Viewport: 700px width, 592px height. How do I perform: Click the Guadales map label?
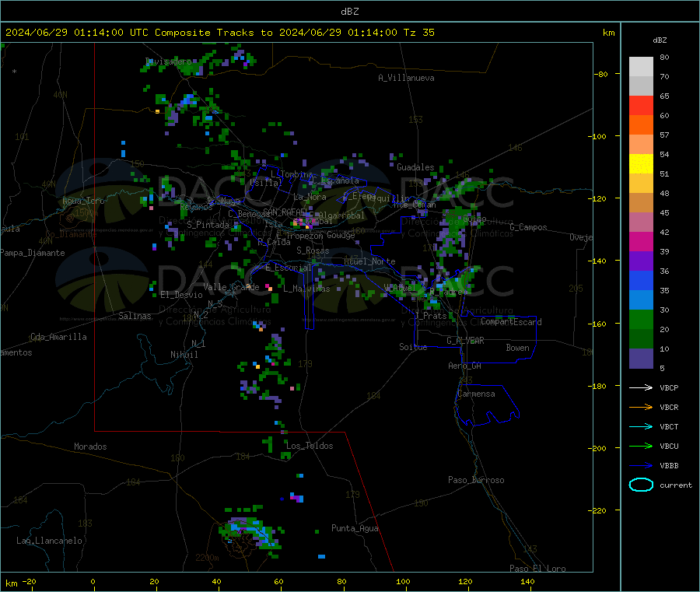coord(415,167)
